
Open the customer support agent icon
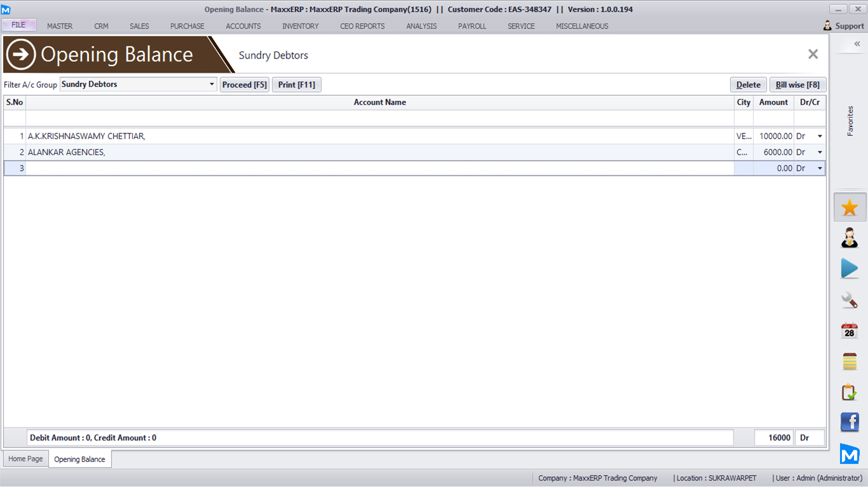click(x=850, y=238)
